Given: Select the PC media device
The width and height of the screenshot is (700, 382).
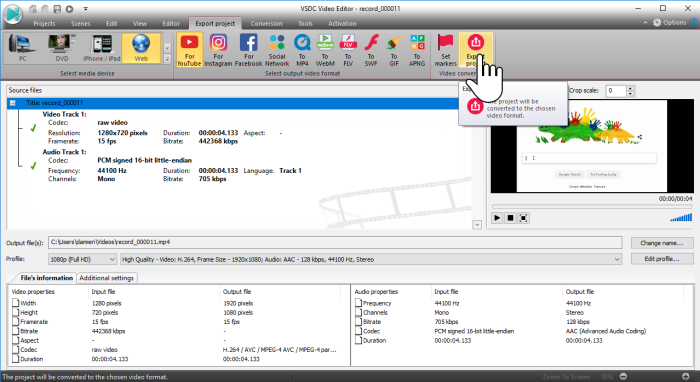Looking at the screenshot, I should click(x=22, y=48).
